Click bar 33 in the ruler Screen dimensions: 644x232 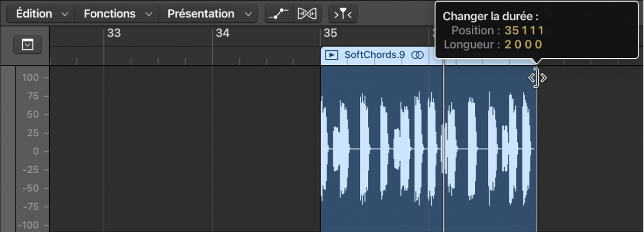point(114,33)
